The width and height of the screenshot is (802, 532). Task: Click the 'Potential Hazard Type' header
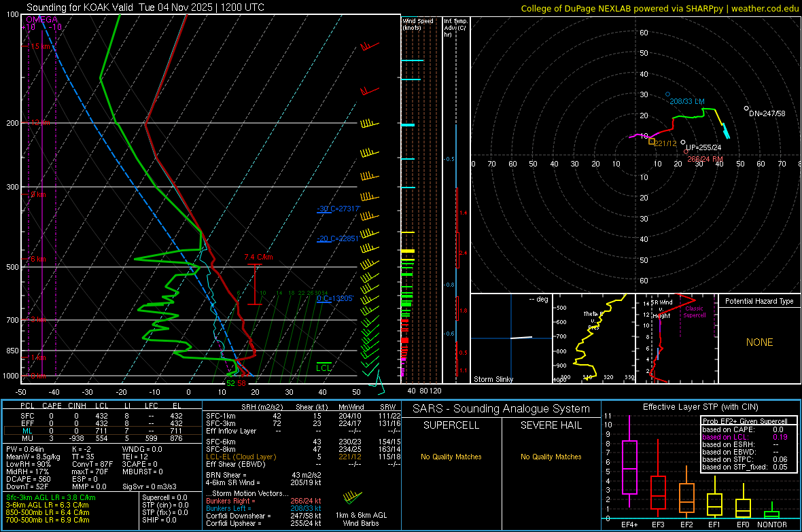(759, 301)
